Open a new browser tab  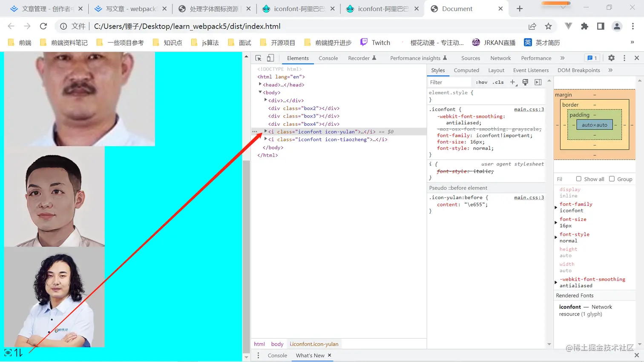[520, 9]
